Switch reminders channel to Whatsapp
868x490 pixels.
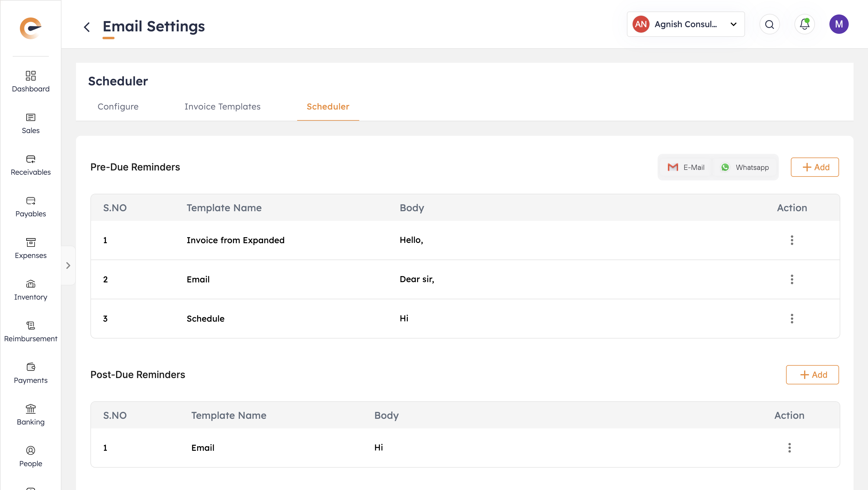point(745,167)
